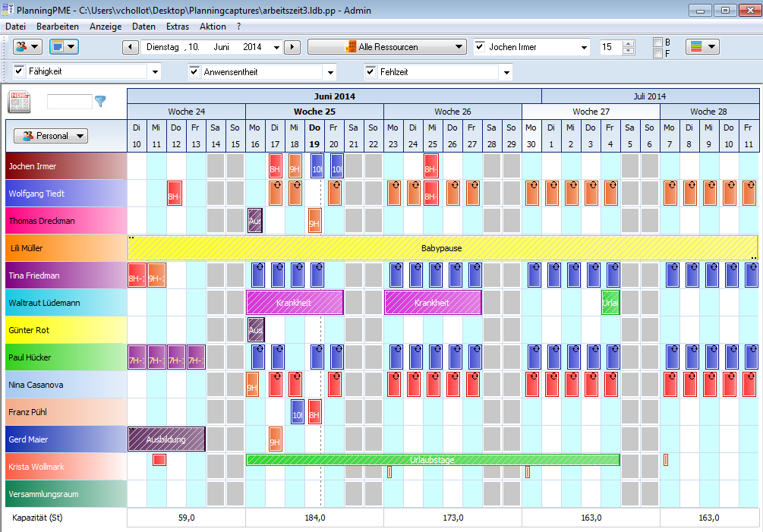
Task: Open the resource view icon dropdown
Action: [28, 47]
